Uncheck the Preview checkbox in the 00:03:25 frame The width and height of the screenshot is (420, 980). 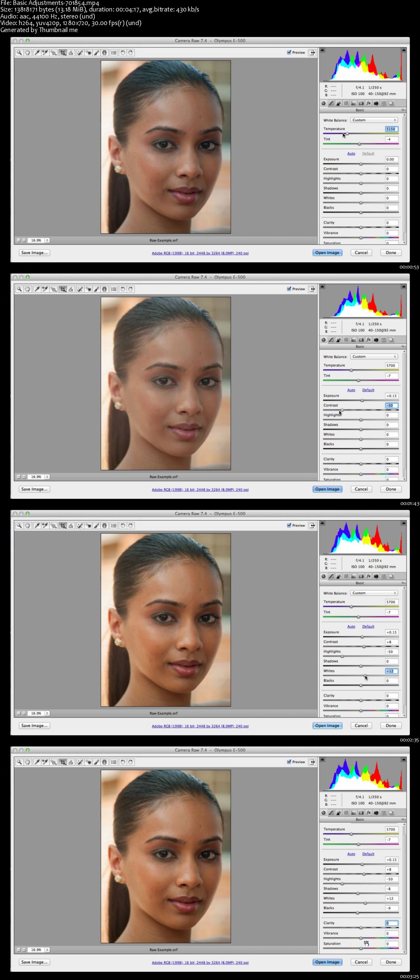point(289,762)
